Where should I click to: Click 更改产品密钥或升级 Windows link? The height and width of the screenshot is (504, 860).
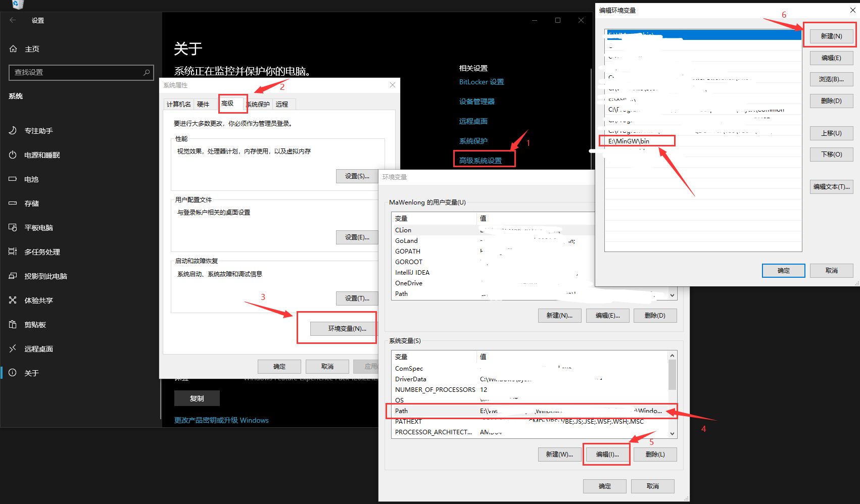click(221, 420)
